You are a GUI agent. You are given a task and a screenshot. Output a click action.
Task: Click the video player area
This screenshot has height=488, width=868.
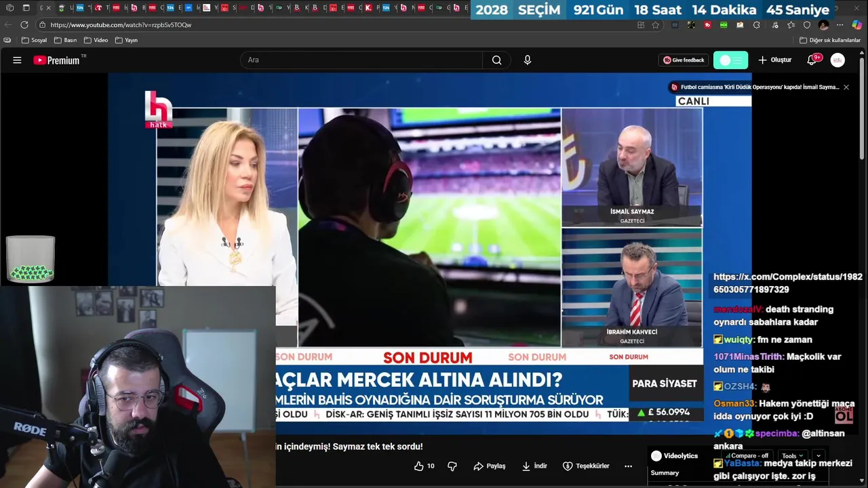(x=429, y=254)
